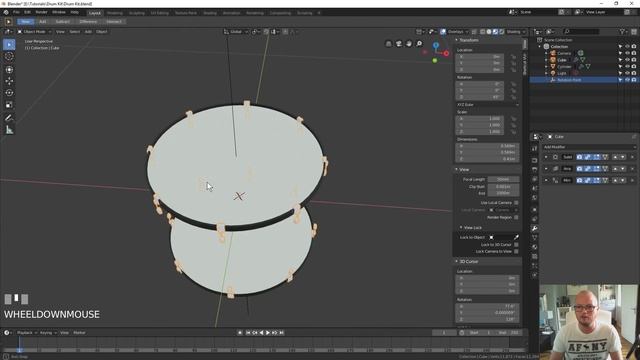Open the timeline Keying popover
Viewport: 640px width, 360px height.
(48, 333)
